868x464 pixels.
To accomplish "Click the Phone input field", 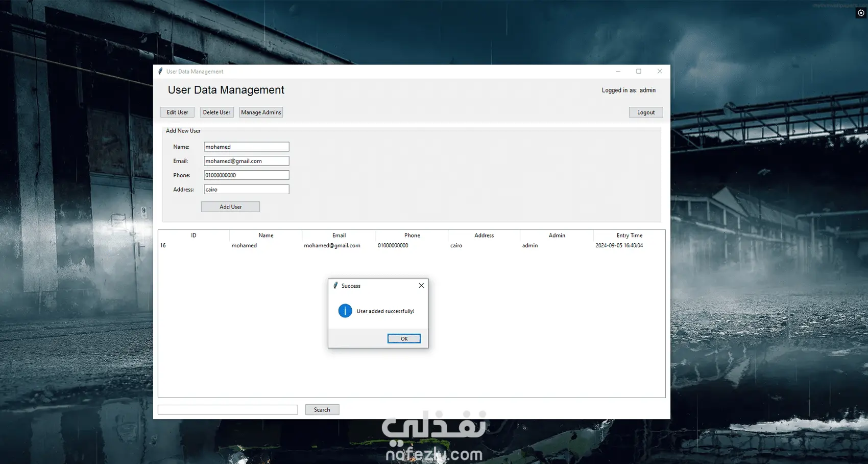I will (x=247, y=175).
